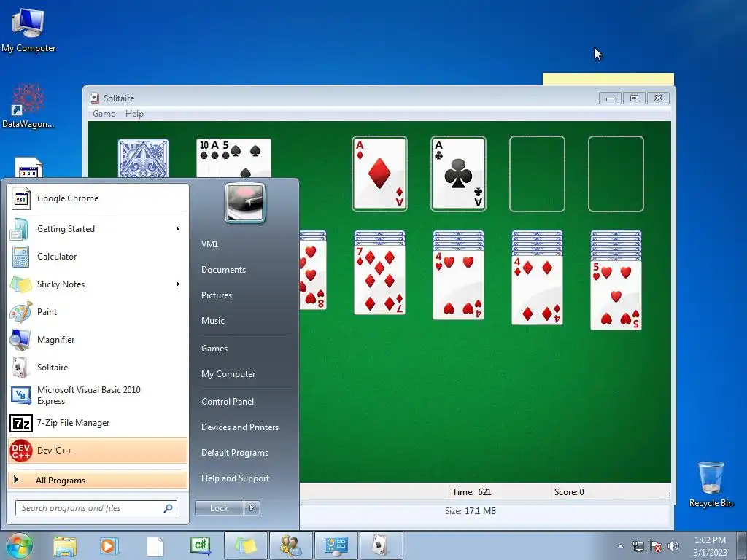Click the network tray icon
Screen dimensions: 747x560
pos(638,546)
